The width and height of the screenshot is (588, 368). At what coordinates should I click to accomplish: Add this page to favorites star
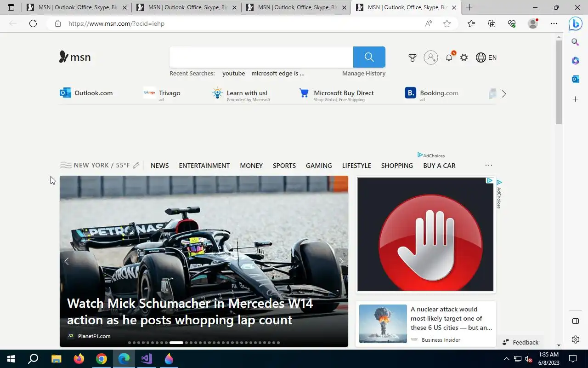pyautogui.click(x=447, y=23)
